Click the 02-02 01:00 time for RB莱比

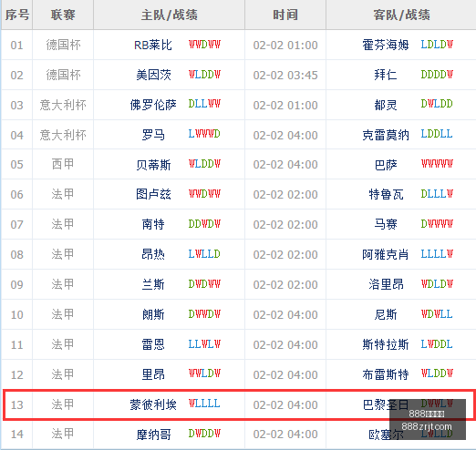285,46
